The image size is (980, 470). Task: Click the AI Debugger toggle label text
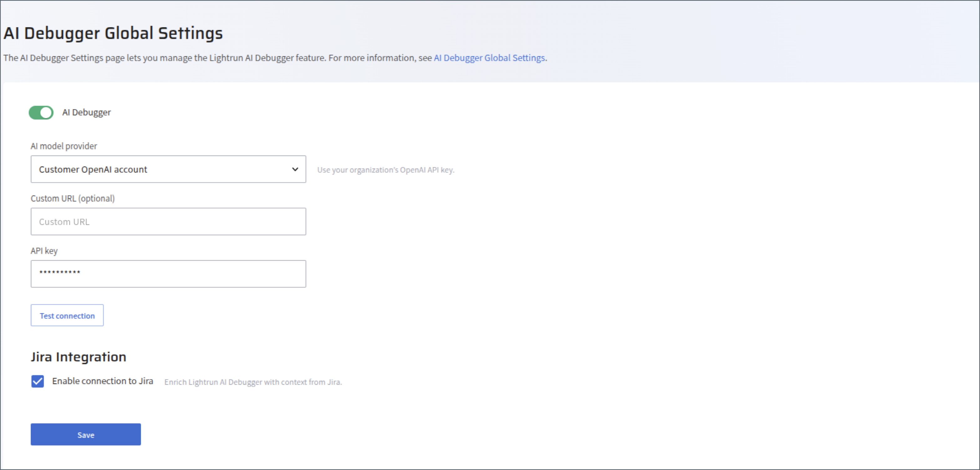[x=86, y=113]
